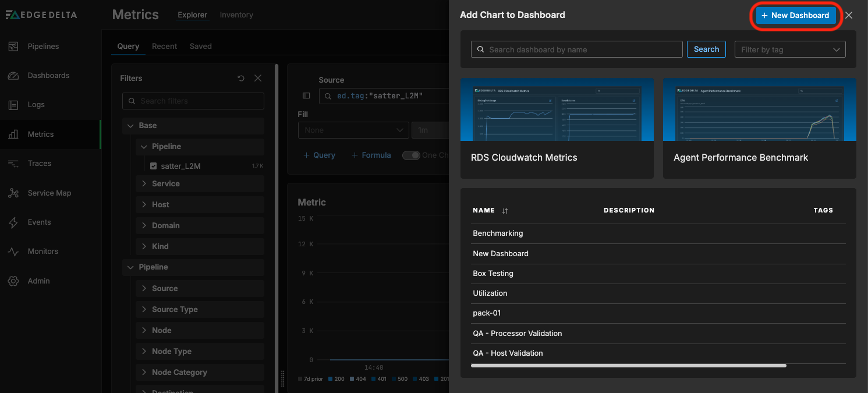The image size is (868, 393).
Task: Open Pipelines from the sidebar icon
Action: pyautogui.click(x=13, y=47)
